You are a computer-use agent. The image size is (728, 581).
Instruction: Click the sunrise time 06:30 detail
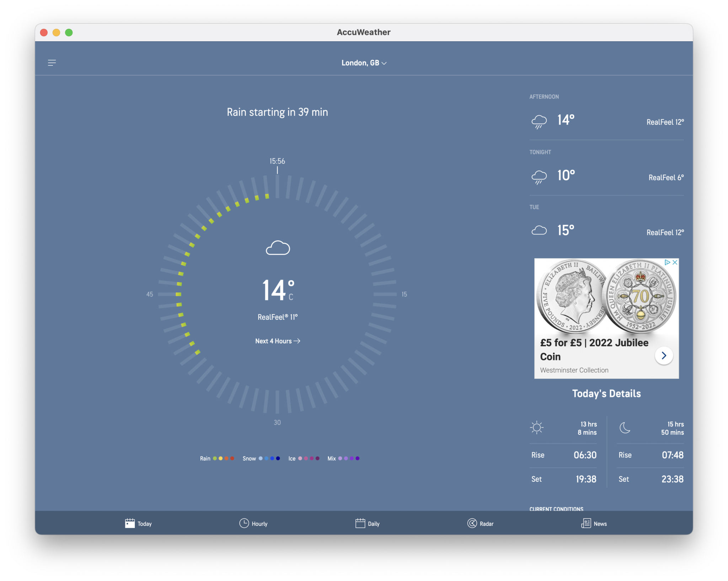tap(586, 455)
